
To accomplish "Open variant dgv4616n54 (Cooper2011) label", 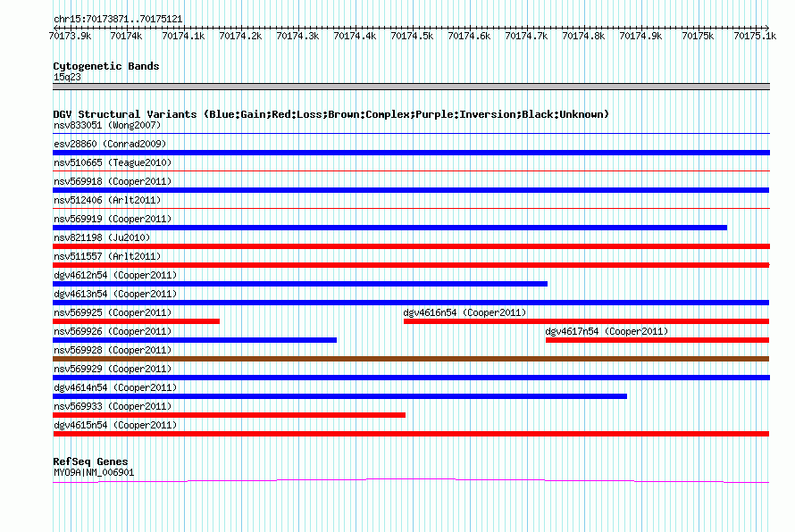I will click(x=464, y=312).
